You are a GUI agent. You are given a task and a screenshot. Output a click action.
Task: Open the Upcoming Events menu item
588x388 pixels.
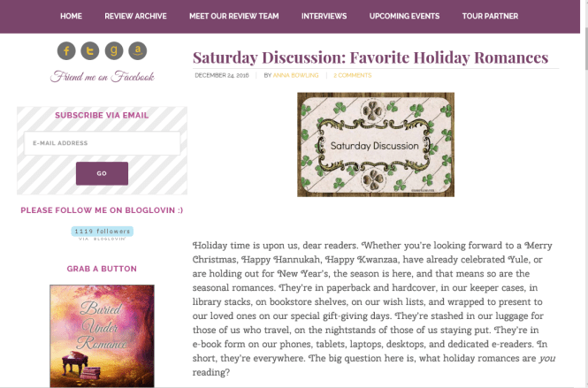pyautogui.click(x=404, y=16)
